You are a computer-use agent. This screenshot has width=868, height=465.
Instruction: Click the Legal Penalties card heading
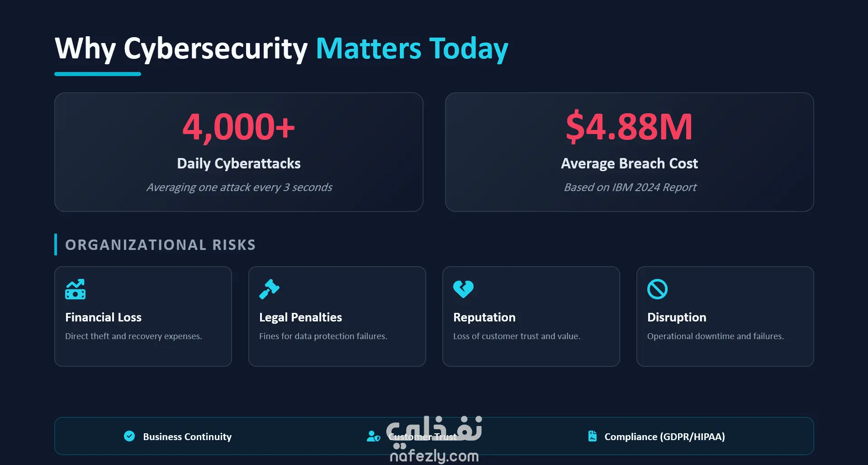tap(300, 317)
